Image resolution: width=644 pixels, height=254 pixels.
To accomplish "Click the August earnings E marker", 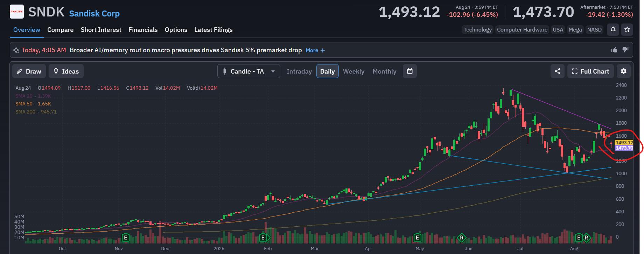I will pos(579,238).
